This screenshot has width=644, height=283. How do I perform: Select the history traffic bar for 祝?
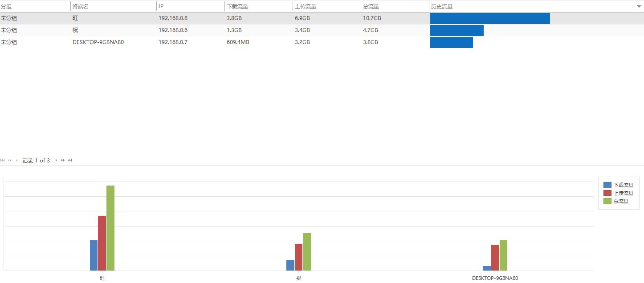tap(457, 30)
